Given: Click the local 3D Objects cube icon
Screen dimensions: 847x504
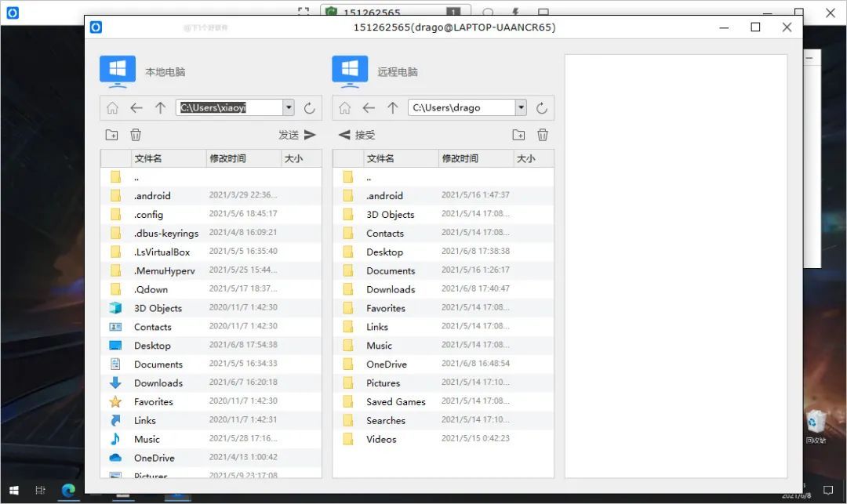Looking at the screenshot, I should tap(115, 307).
